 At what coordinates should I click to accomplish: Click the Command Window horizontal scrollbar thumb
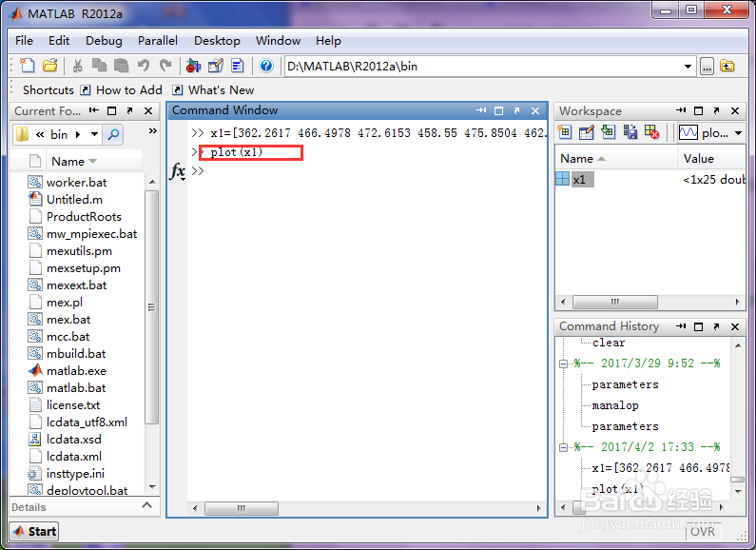242,508
